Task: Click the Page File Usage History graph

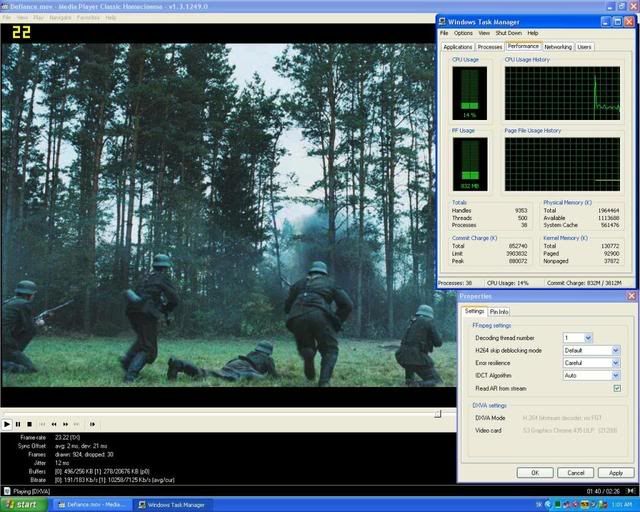Action: 562,164
